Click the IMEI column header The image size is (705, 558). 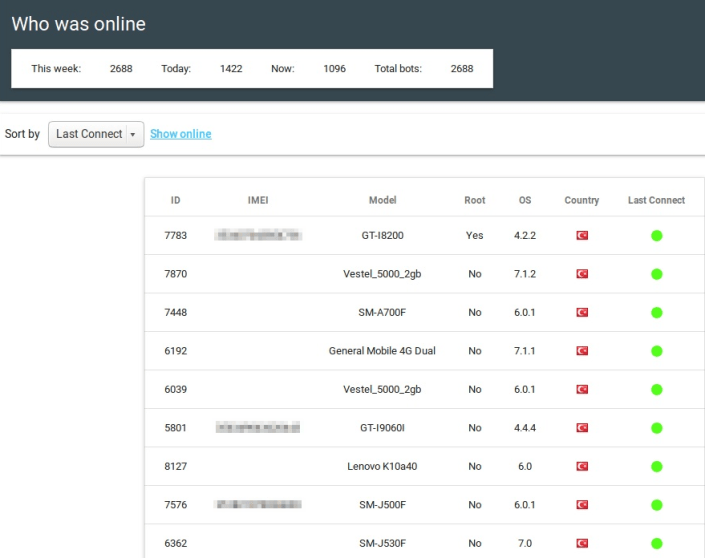coord(258,200)
